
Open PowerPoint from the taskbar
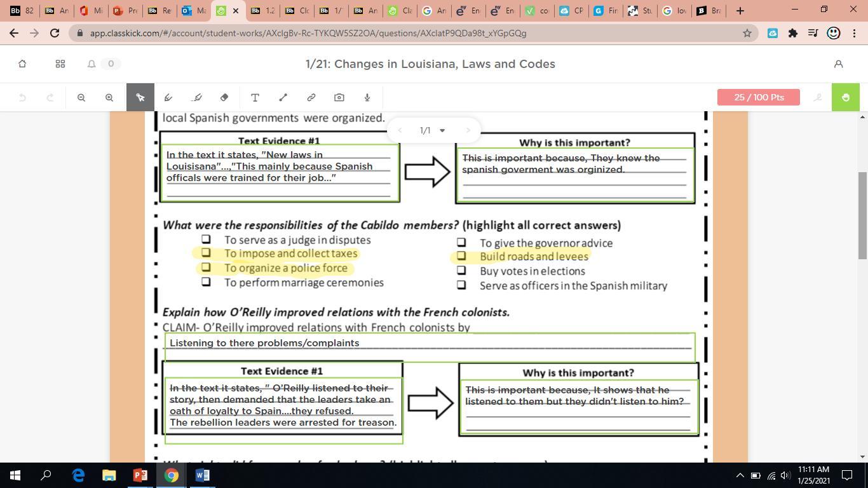(x=140, y=475)
